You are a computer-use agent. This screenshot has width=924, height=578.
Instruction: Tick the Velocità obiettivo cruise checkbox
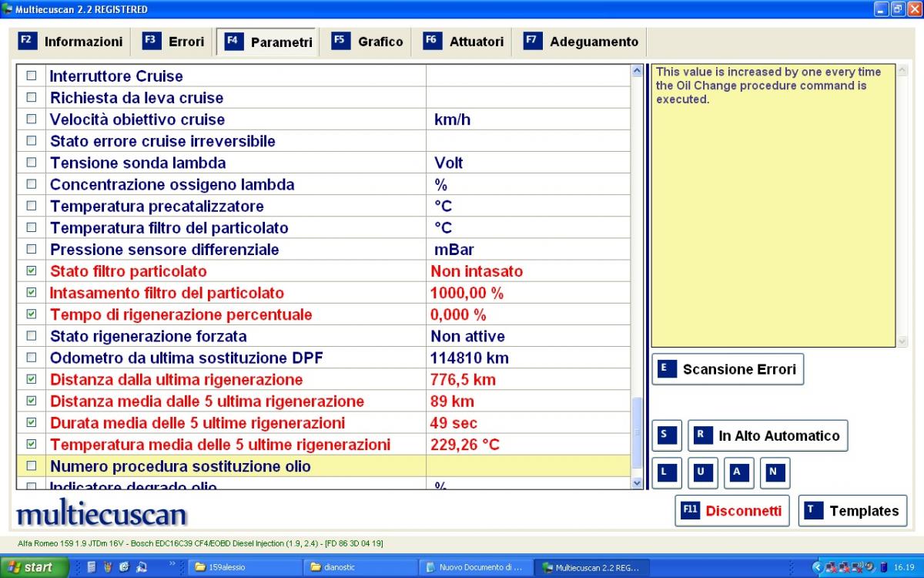32,119
